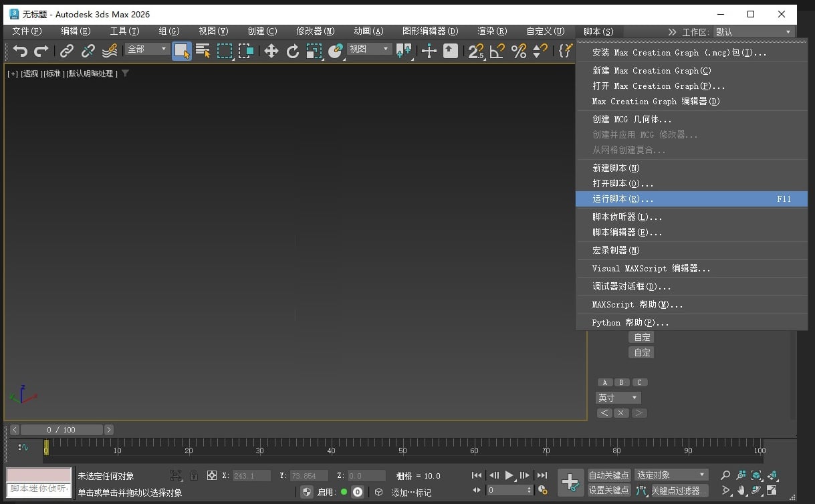Activate the Select and Move tool
The width and height of the screenshot is (815, 504).
pyautogui.click(x=271, y=51)
